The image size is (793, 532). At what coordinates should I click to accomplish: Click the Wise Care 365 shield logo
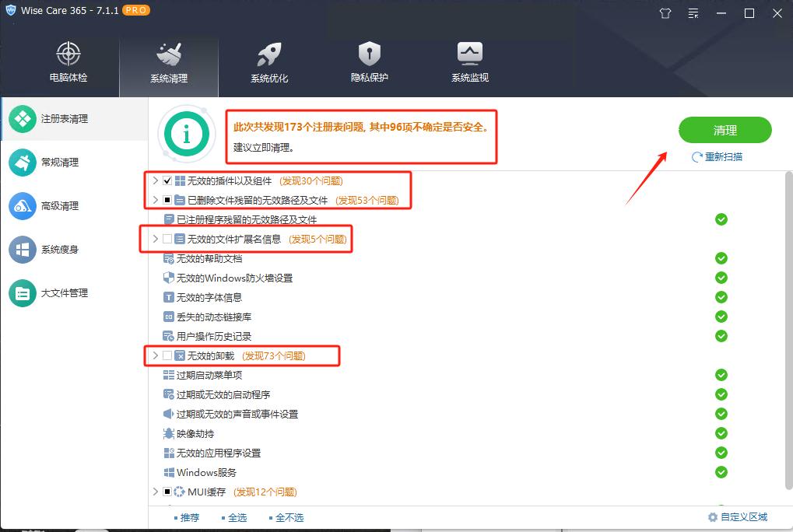point(11,11)
